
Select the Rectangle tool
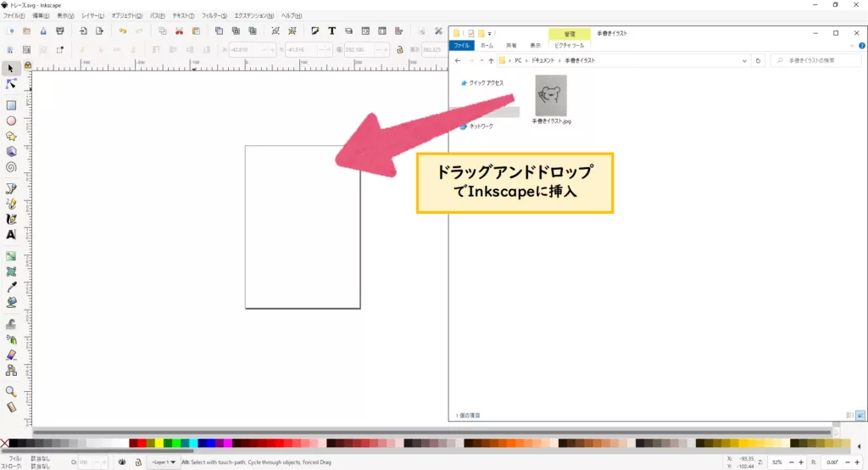tap(10, 105)
